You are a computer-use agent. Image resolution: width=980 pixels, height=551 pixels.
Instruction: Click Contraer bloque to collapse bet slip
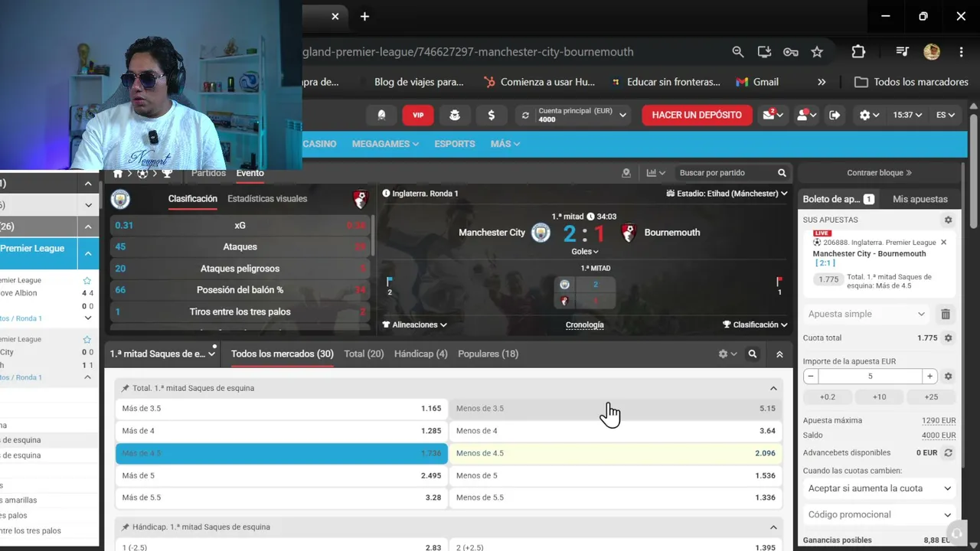click(x=879, y=173)
